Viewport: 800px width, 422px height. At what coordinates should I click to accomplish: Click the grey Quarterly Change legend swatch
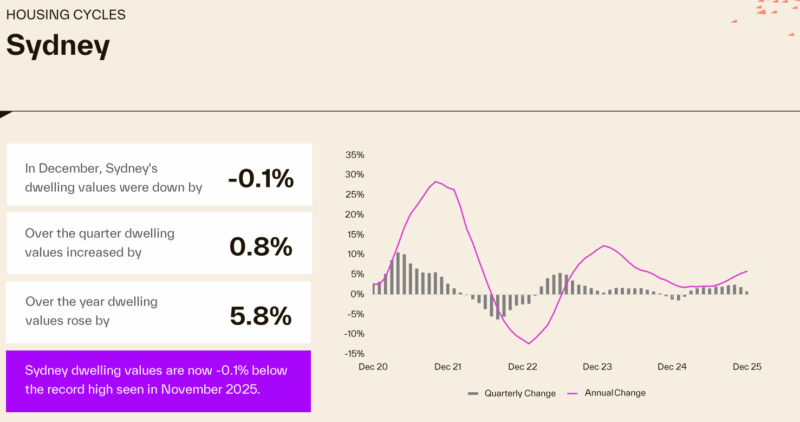[x=473, y=393]
